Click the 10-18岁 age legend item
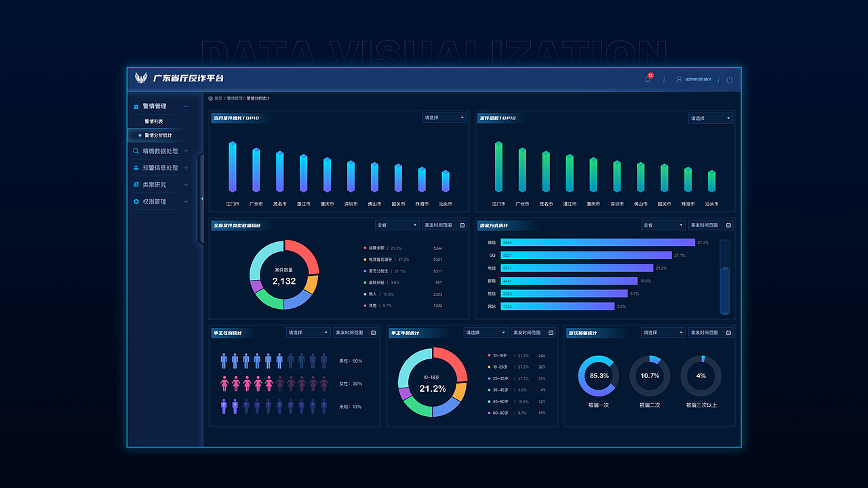The width and height of the screenshot is (868, 488). click(517, 355)
